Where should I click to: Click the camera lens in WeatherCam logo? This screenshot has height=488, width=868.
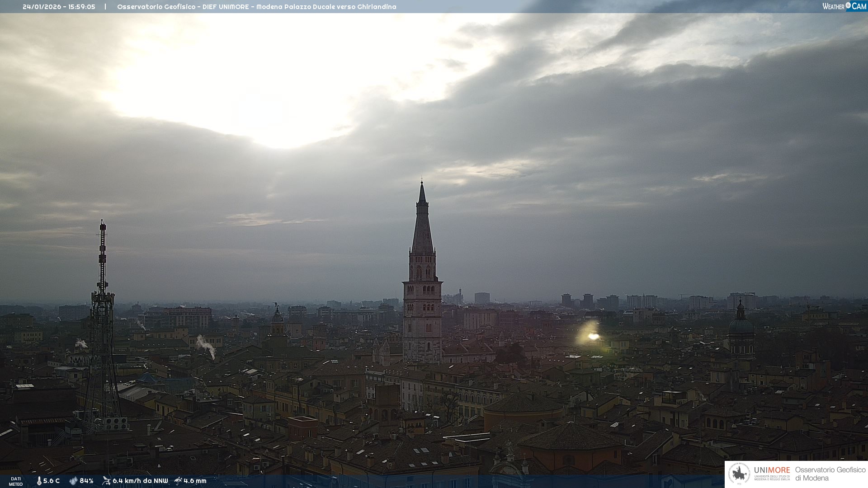click(x=848, y=5)
